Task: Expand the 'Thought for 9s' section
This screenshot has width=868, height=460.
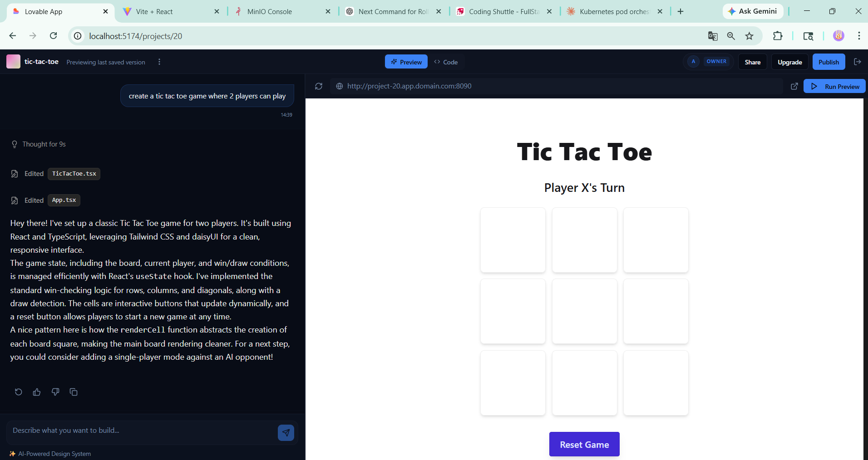Action: [39, 144]
